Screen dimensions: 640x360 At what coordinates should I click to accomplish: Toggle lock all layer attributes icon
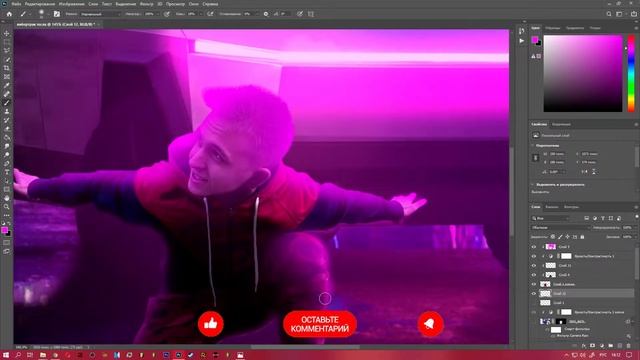pos(582,237)
